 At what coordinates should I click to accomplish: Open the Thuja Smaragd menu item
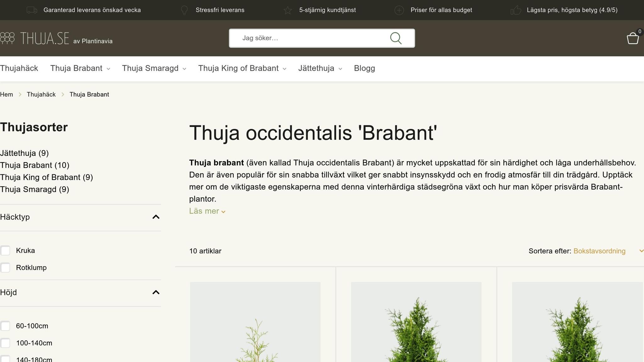point(150,68)
